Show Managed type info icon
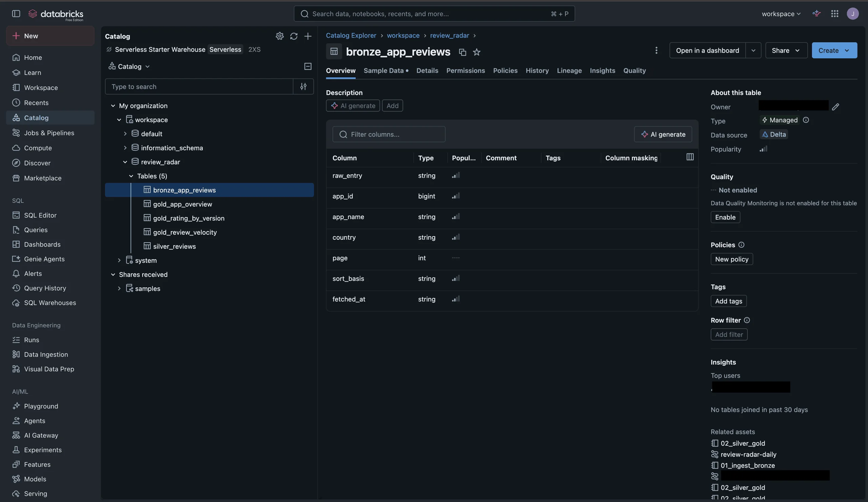 [806, 120]
